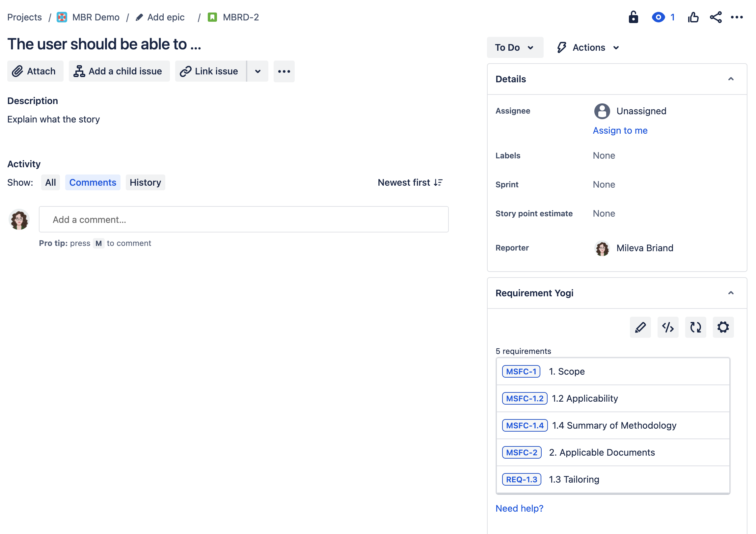
Task: Vote with the thumbs up icon
Action: click(x=693, y=17)
